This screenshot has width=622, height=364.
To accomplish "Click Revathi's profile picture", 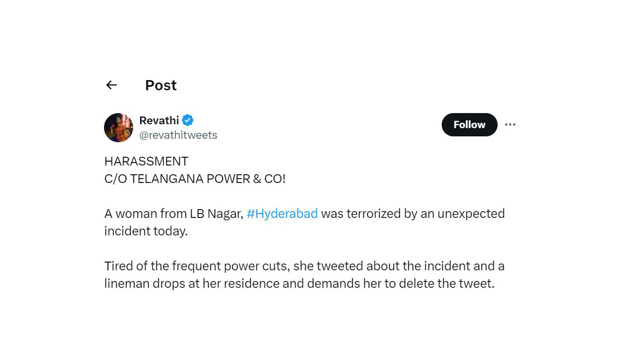I will [119, 127].
